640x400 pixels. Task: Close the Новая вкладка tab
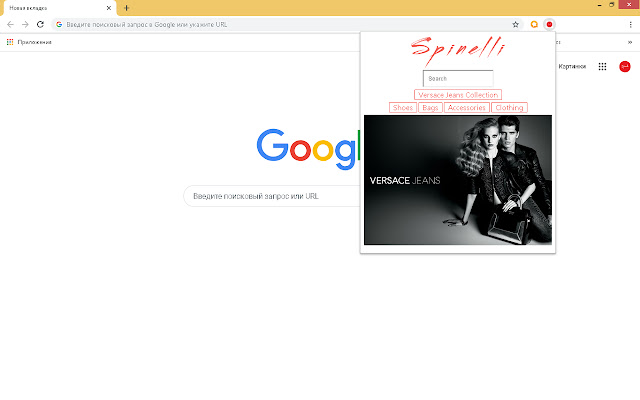tap(109, 8)
